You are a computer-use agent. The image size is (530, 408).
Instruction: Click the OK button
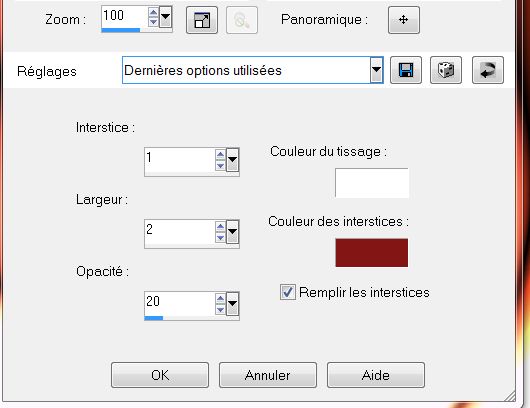[160, 375]
